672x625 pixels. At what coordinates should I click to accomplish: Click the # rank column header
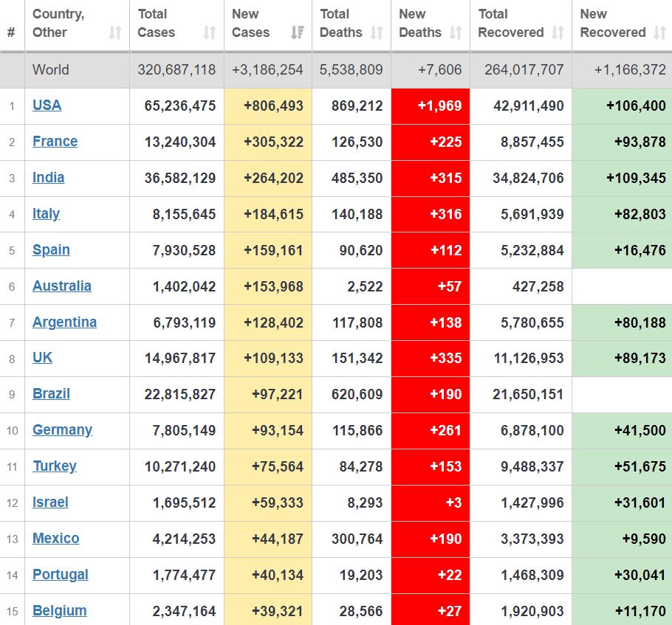11,32
